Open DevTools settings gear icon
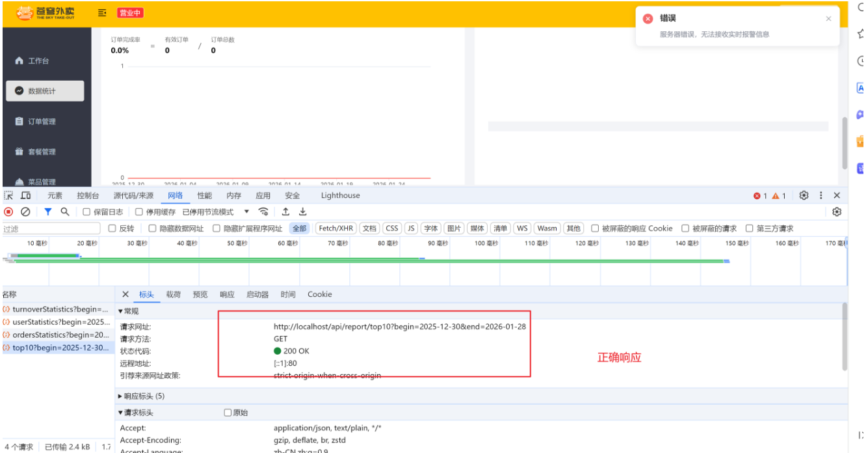Viewport: 868px width, 453px height. [x=804, y=195]
